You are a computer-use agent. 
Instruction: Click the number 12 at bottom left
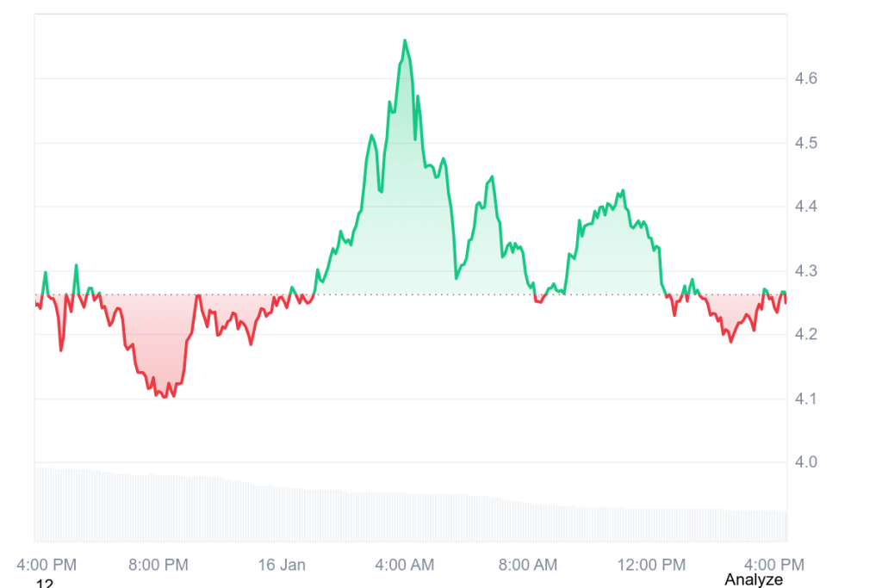45,585
